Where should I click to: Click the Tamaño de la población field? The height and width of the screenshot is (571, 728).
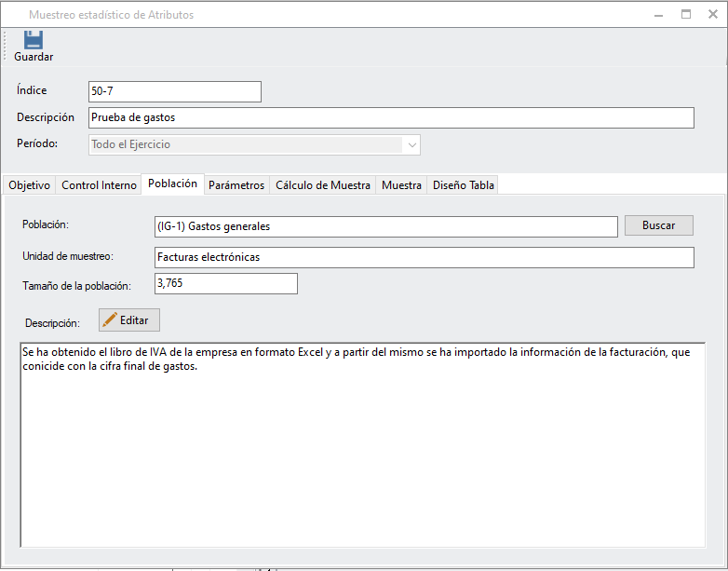225,283
